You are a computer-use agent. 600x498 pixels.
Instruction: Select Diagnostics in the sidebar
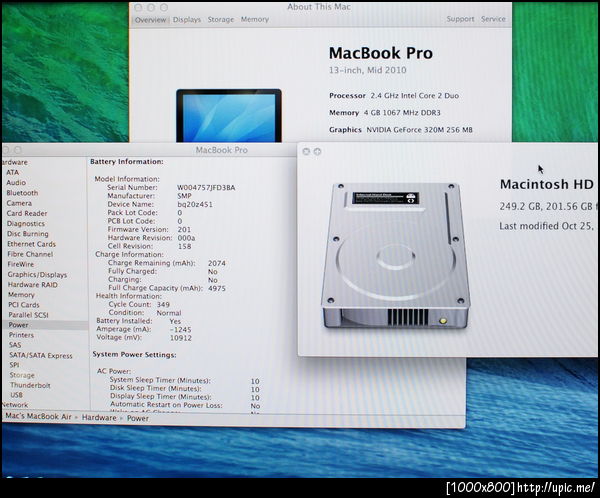click(26, 224)
